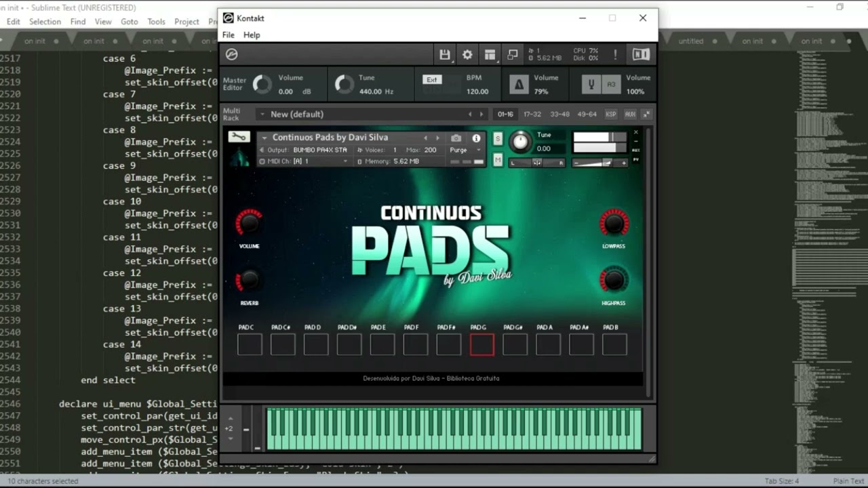Select rack page 49-64

587,115
